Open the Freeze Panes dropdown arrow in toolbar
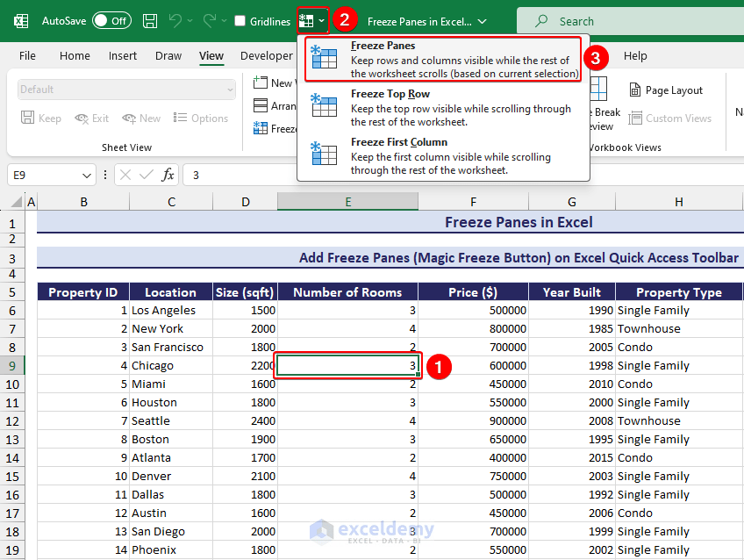 [320, 20]
